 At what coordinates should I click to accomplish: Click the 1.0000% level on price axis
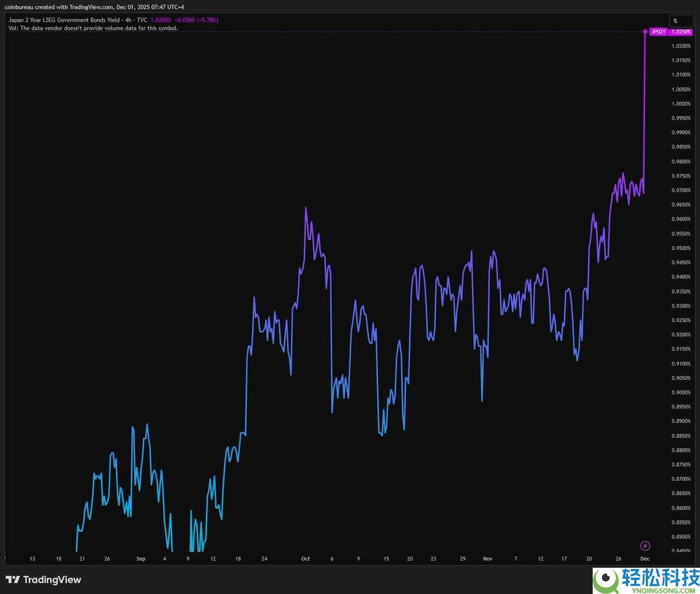681,104
